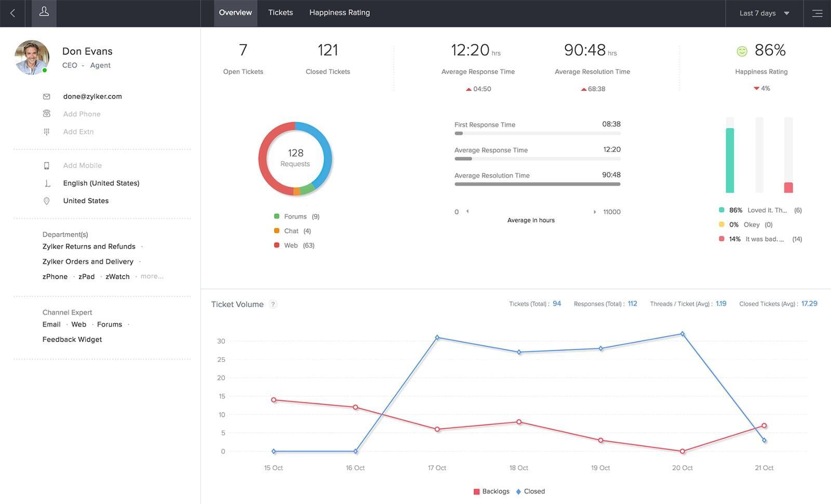Click Don Evans profile photo

[31, 57]
